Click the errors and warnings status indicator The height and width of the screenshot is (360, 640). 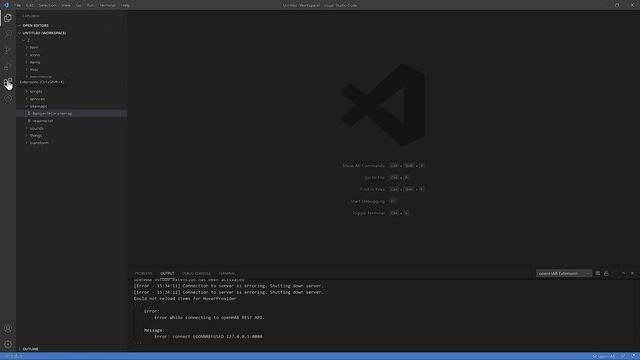pyautogui.click(x=14, y=356)
